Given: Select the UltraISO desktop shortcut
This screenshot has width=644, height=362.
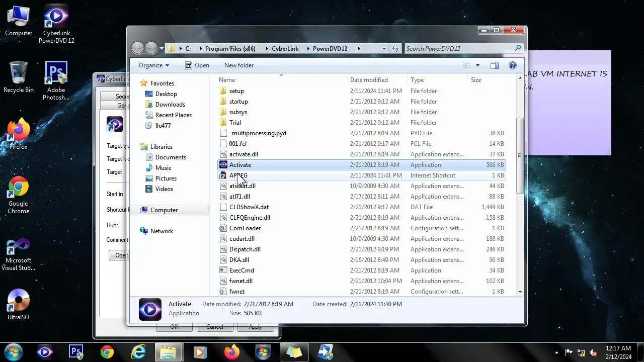Looking at the screenshot, I should coord(19,305).
